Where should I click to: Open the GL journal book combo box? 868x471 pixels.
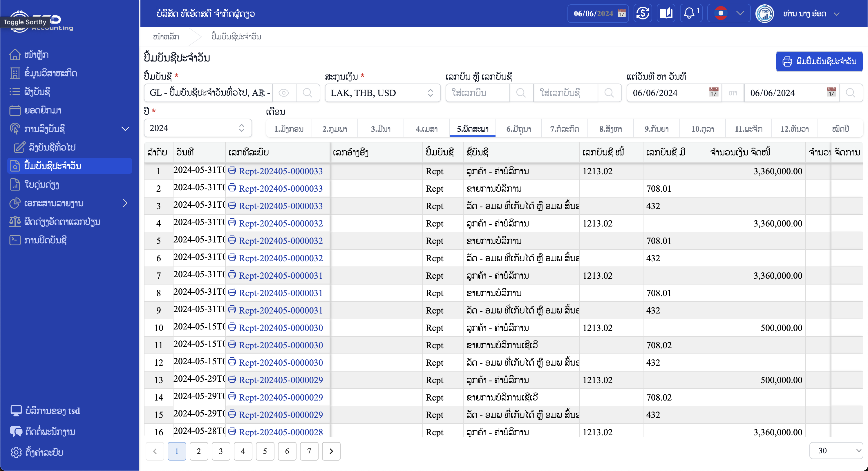click(208, 93)
